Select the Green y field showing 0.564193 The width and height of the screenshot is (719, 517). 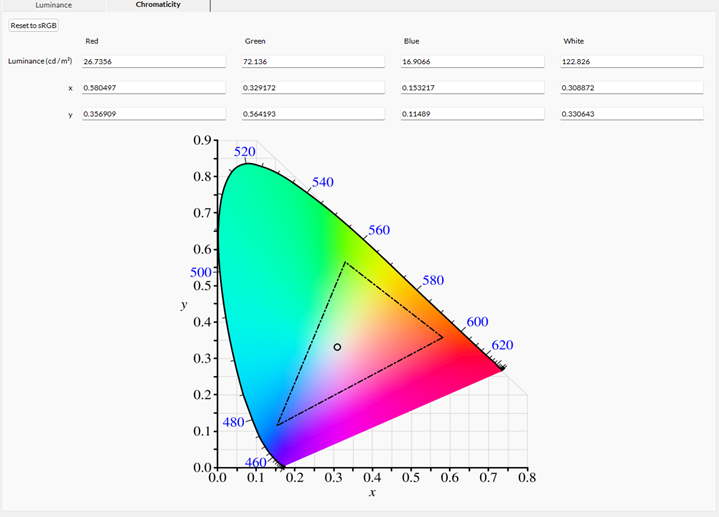tap(313, 114)
